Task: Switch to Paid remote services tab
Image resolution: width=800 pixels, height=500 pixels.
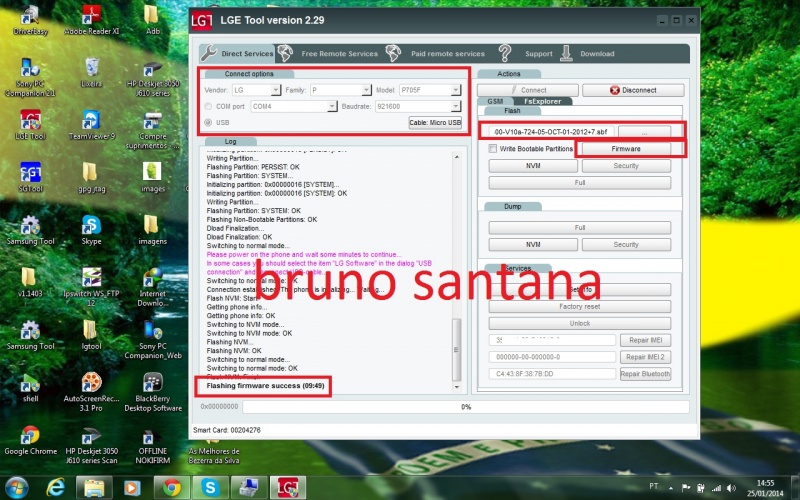Action: click(435, 53)
